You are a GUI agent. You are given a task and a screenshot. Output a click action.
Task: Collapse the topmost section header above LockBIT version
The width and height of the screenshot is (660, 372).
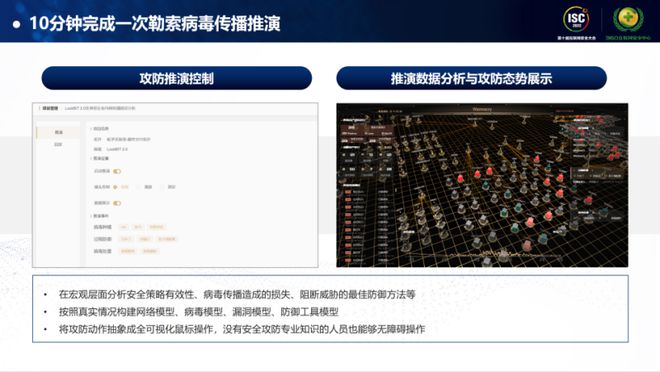coord(100,128)
